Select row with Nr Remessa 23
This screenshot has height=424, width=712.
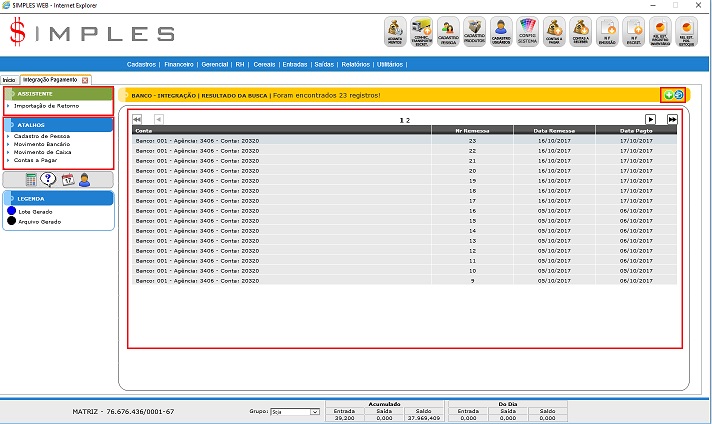(x=404, y=141)
